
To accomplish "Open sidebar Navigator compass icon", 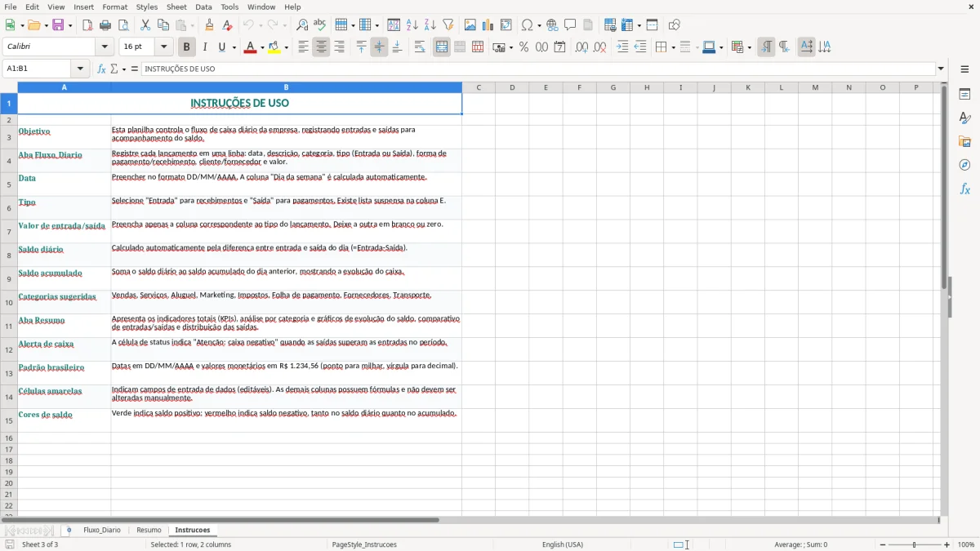I will pyautogui.click(x=964, y=166).
